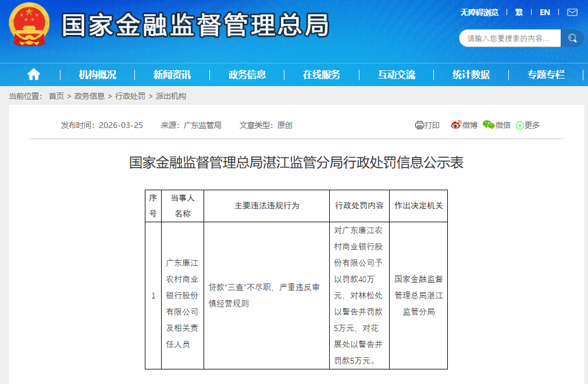Open the 在线服务 menu

tap(322, 74)
